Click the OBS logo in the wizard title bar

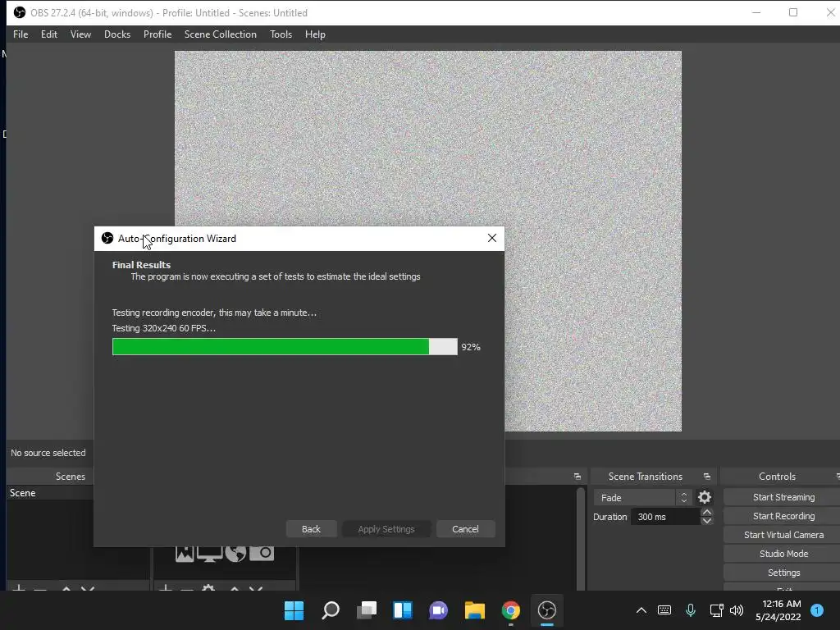(107, 239)
